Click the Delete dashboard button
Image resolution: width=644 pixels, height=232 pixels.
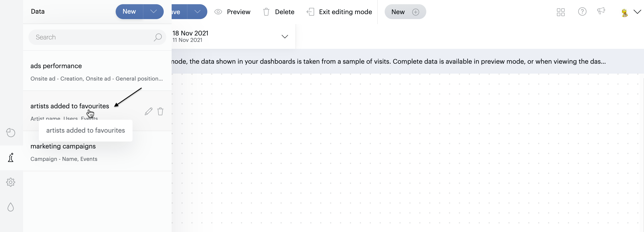pyautogui.click(x=279, y=12)
